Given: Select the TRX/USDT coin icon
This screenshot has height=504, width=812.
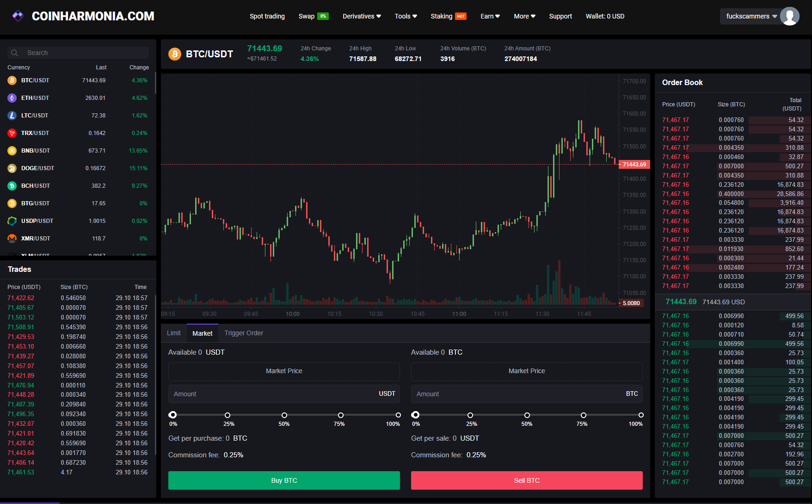Looking at the screenshot, I should 12,133.
